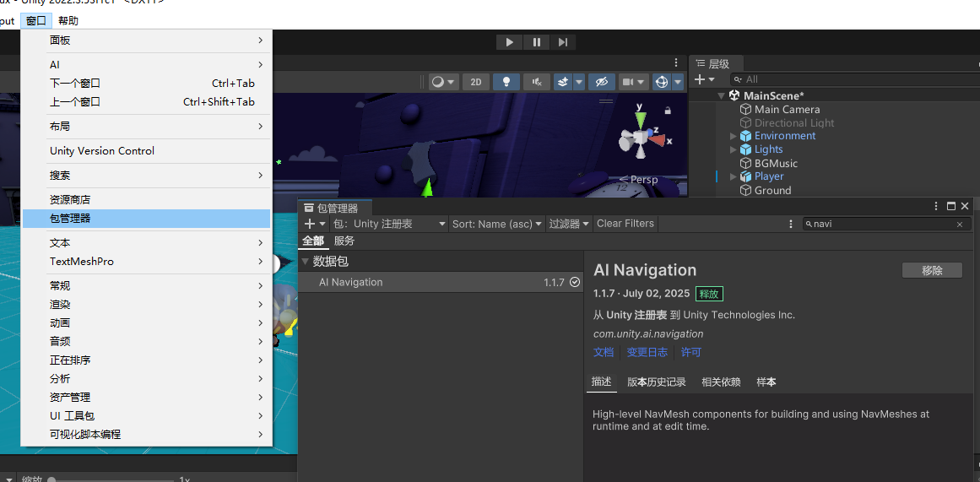Toggle Scene effects (skybox/fog) icon

pyautogui.click(x=562, y=82)
